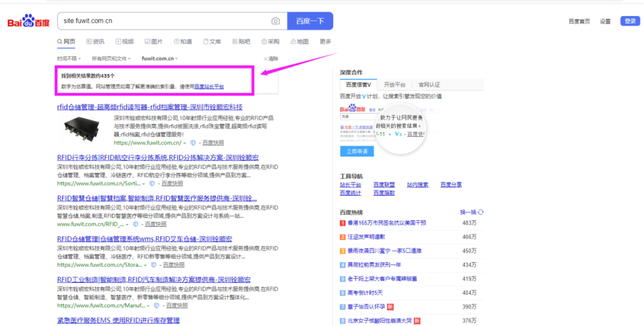Click shield icon beside the Manuf... URL
The height and width of the screenshot is (326, 644).
pos(156,306)
